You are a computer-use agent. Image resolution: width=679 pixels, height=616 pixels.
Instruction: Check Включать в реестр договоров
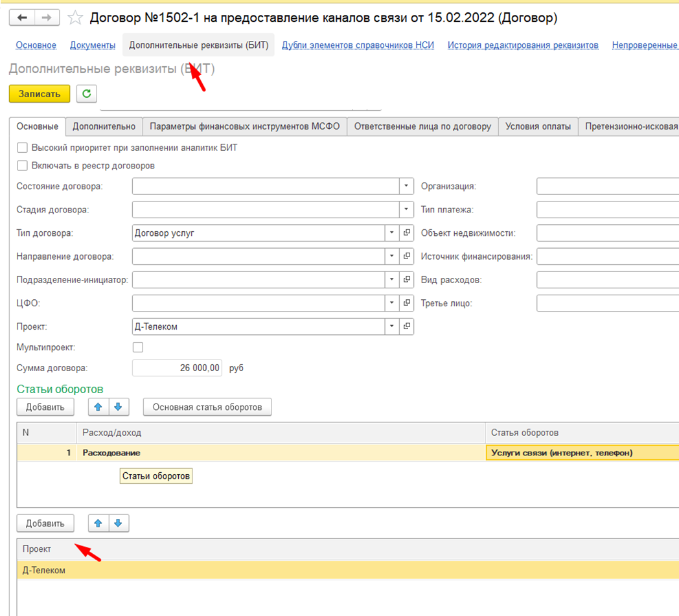click(23, 165)
